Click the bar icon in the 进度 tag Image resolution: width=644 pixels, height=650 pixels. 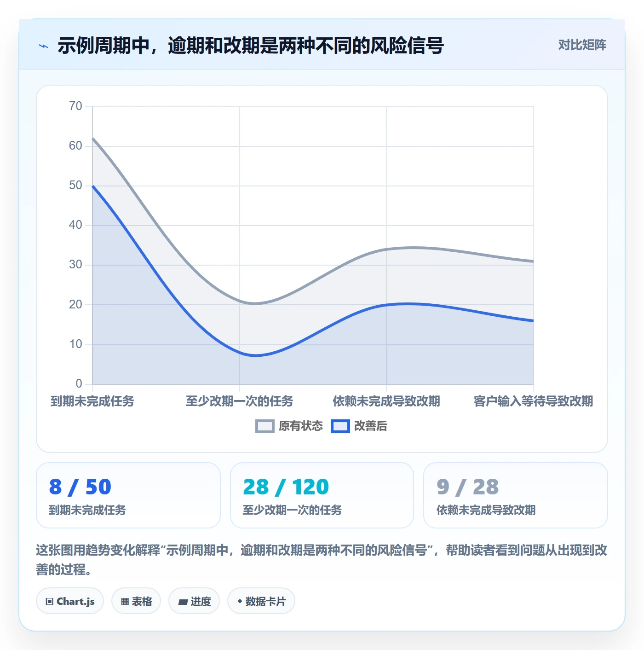point(183,602)
